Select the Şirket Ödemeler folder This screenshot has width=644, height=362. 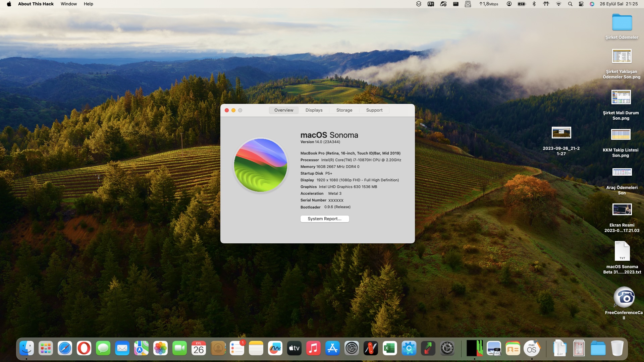coord(622,23)
